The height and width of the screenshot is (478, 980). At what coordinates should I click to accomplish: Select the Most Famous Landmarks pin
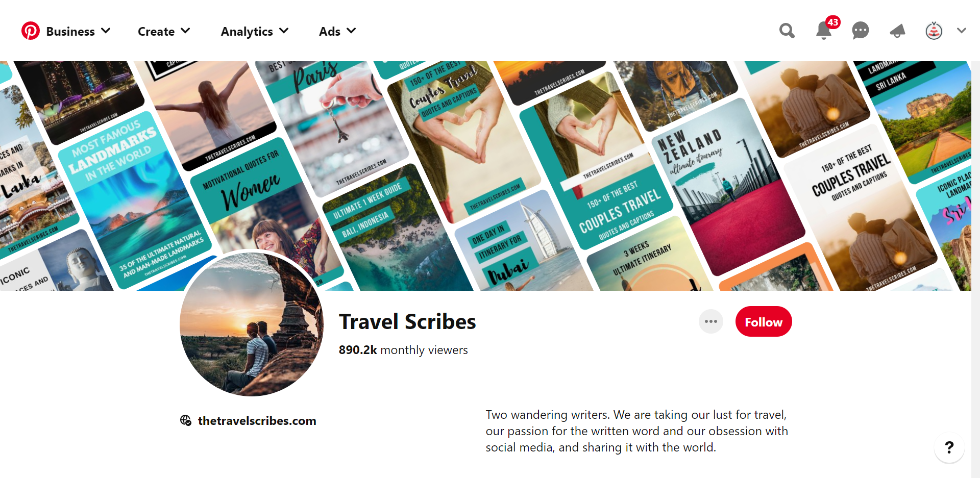(135, 199)
